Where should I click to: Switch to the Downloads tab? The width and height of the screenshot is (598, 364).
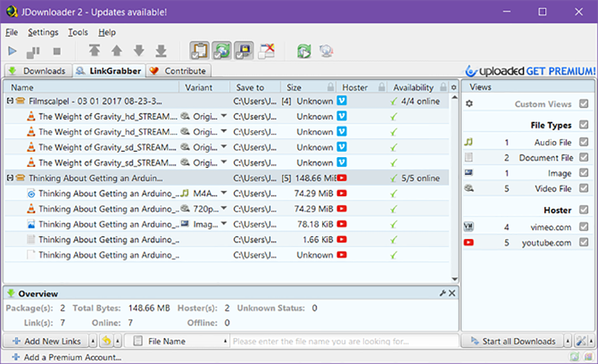[38, 71]
